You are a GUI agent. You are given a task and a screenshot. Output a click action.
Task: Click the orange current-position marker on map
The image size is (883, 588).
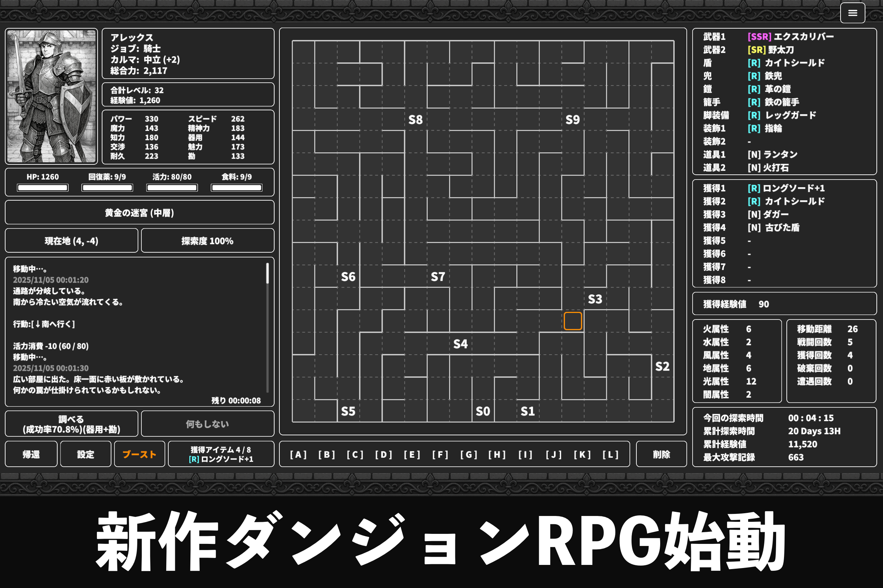[x=573, y=321]
